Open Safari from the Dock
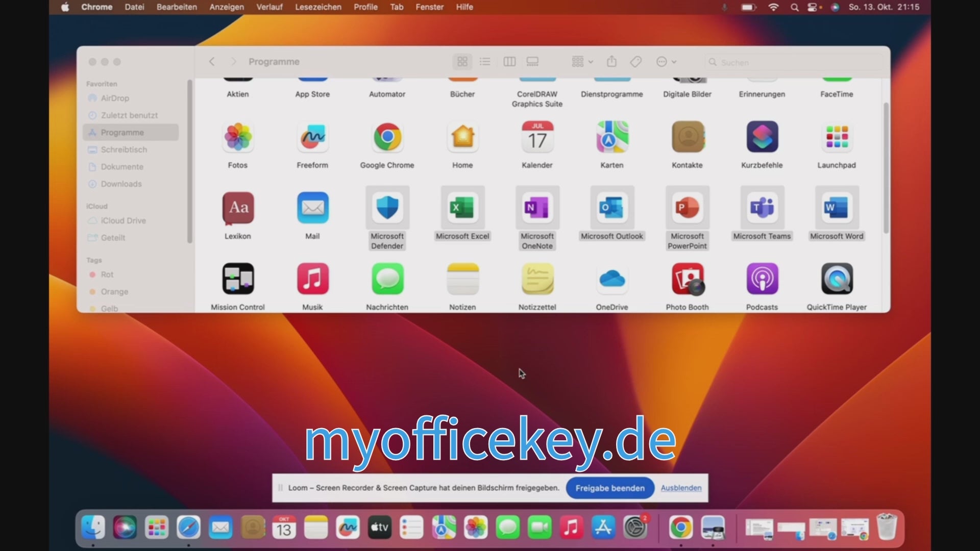Screen dimensions: 980x551 (189, 528)
